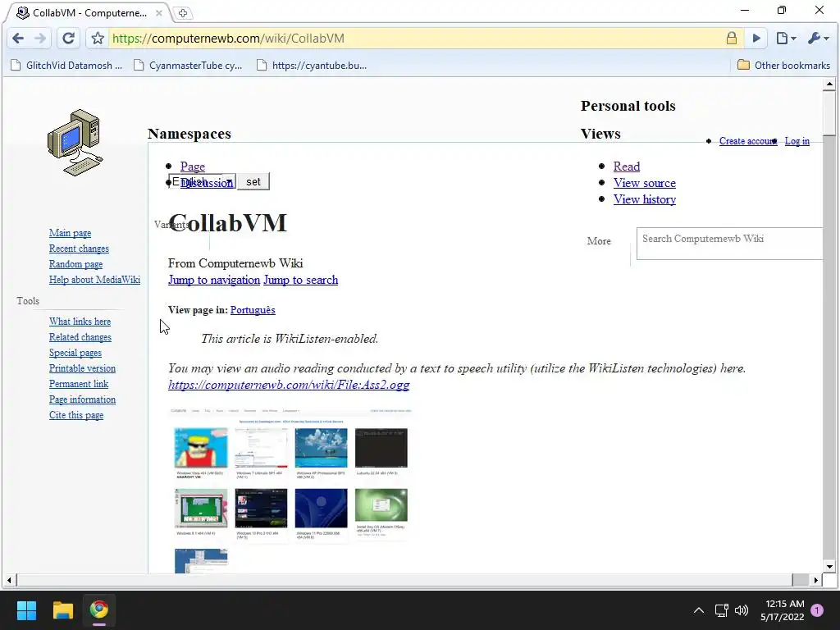Open the Windows Start menu

pyautogui.click(x=26, y=609)
